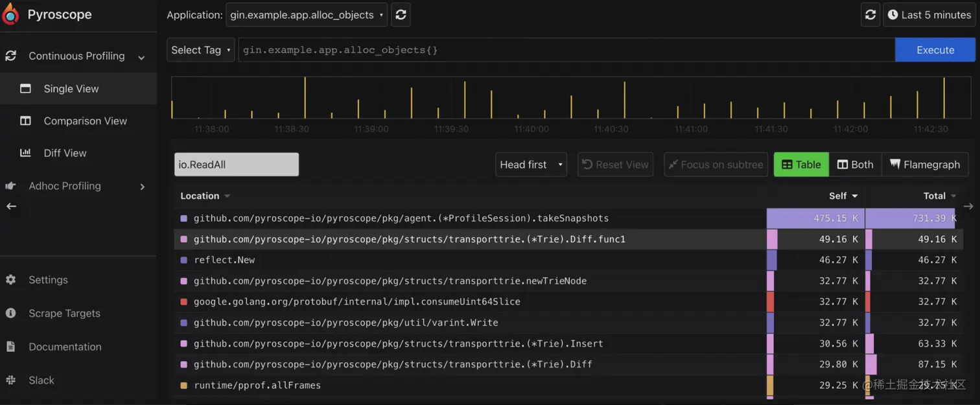
Task: Open Documentation in sidebar
Action: click(x=78, y=347)
